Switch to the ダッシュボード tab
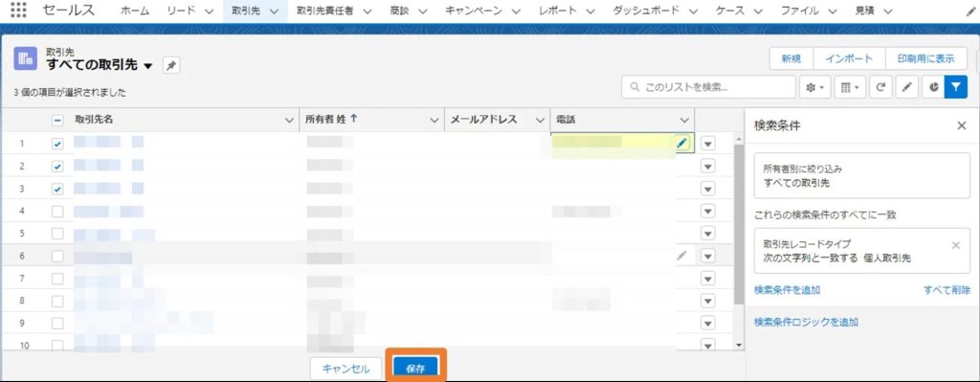The height and width of the screenshot is (382, 980). [x=646, y=11]
